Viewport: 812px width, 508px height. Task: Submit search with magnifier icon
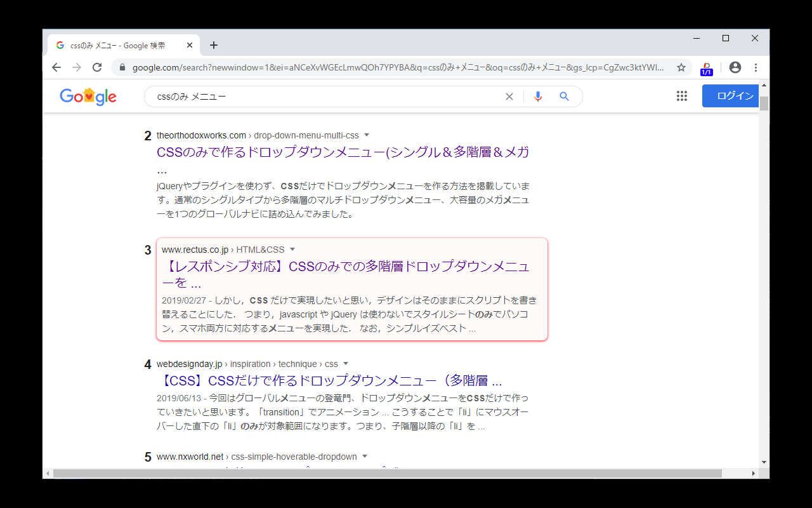(x=564, y=97)
